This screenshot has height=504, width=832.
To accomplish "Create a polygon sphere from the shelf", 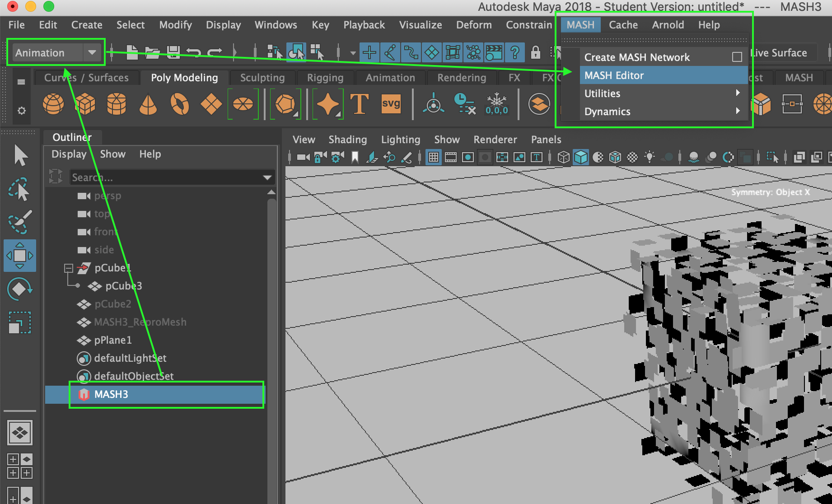I will tap(53, 104).
